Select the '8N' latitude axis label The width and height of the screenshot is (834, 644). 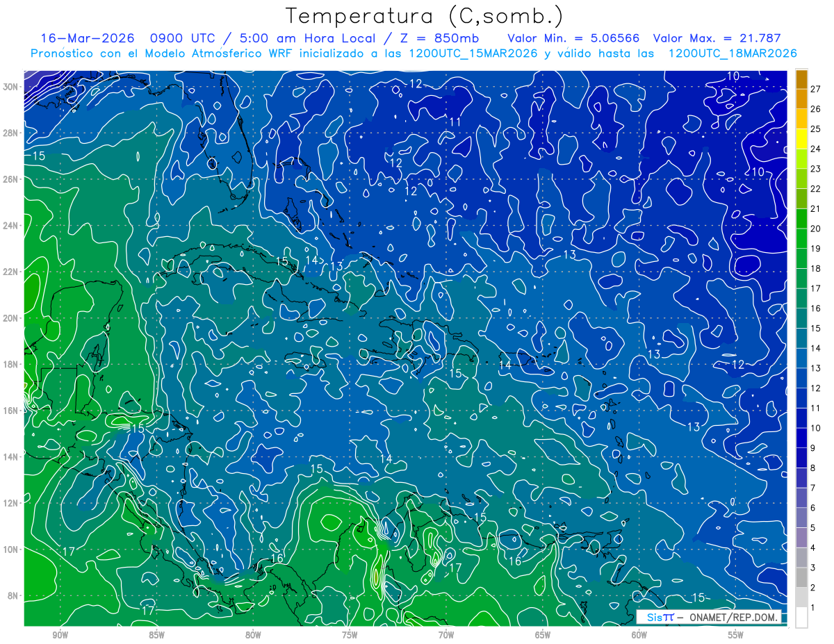coord(13,595)
